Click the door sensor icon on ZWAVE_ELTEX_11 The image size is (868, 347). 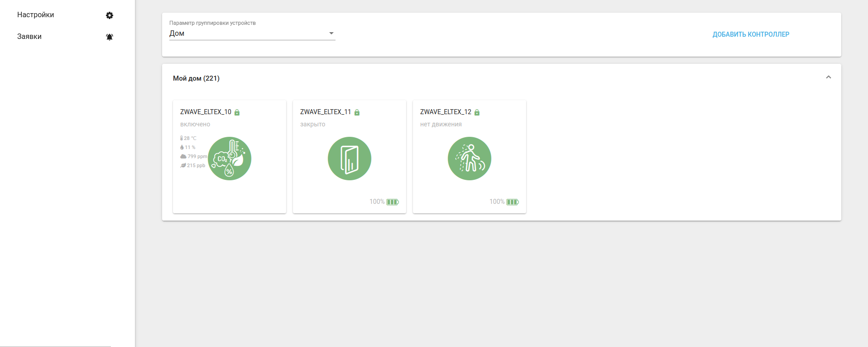point(350,159)
